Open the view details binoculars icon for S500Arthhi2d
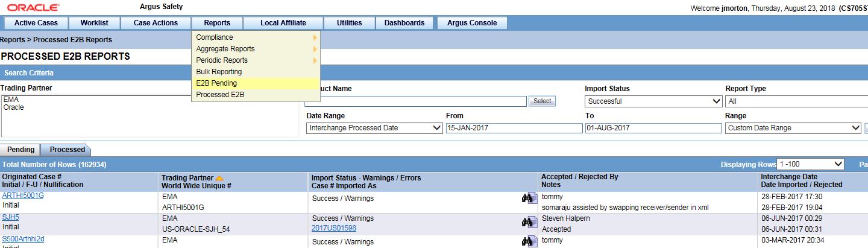868x248 pixels. coord(529,241)
